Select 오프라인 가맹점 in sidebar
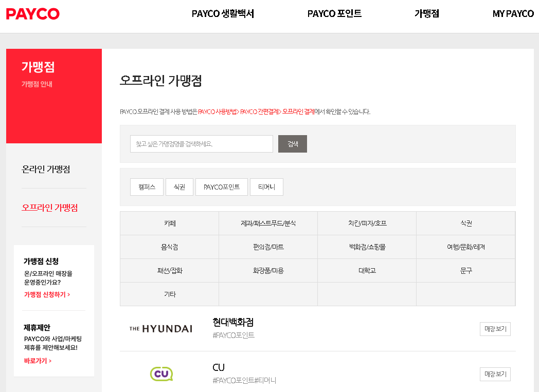Screen dimensions: 539x392 pyautogui.click(x=49, y=208)
